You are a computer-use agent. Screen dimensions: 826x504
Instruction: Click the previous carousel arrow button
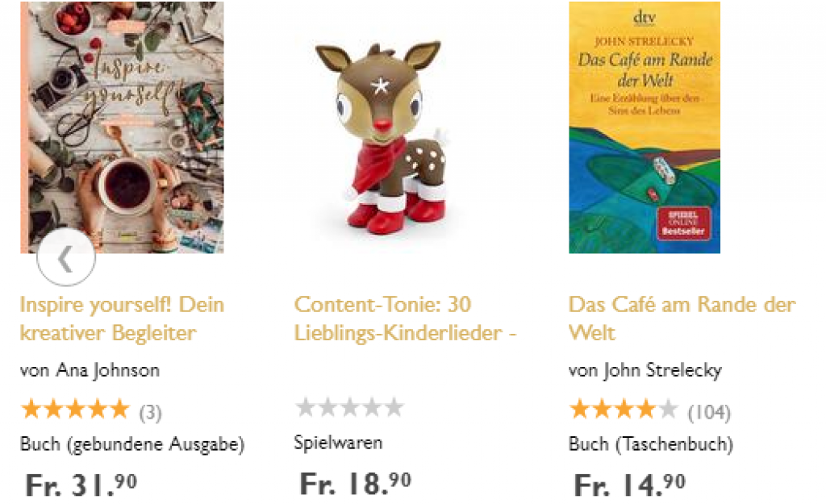66,257
